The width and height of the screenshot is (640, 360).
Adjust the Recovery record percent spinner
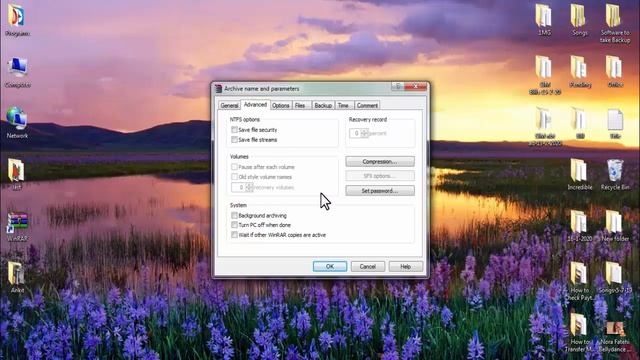[x=364, y=133]
